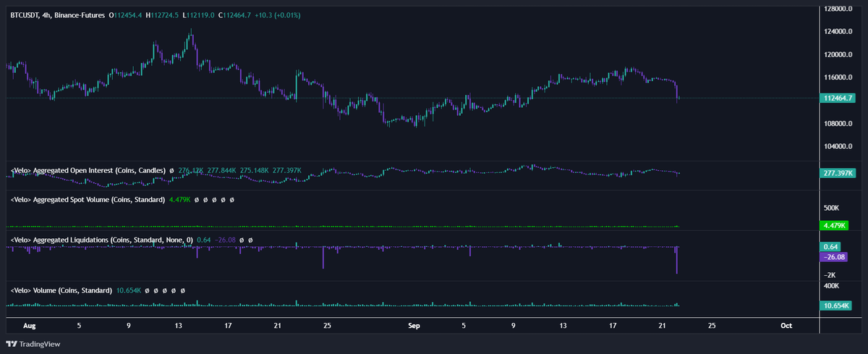Click the +10.3 (+0.01%) change value
Image resolution: width=868 pixels, height=354 pixels.
click(x=278, y=15)
